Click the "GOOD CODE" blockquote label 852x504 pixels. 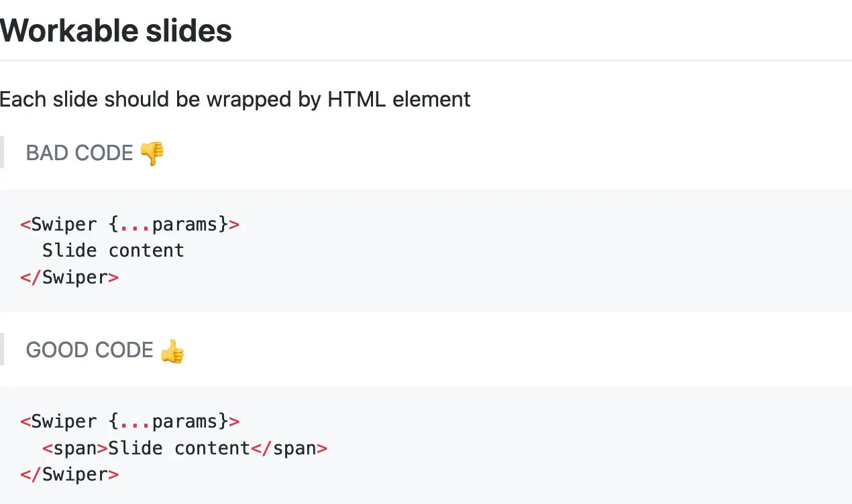[x=89, y=351]
